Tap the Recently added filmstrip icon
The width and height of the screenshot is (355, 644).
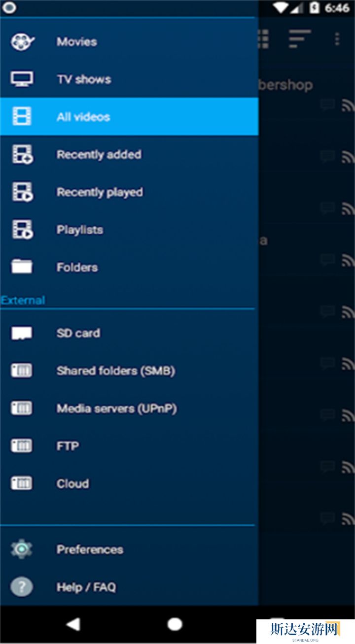tap(22, 155)
